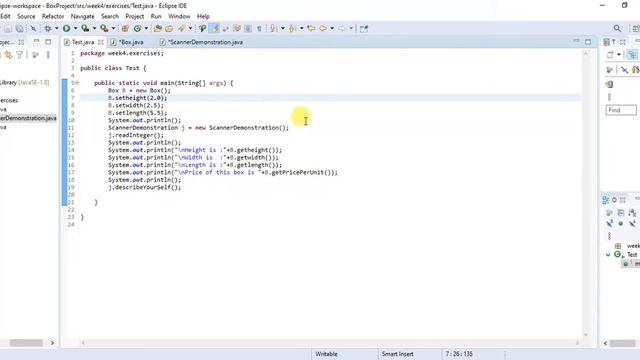Image resolution: width=640 pixels, height=360 pixels.
Task: Click the New Java Class icon
Action: [x=138, y=28]
